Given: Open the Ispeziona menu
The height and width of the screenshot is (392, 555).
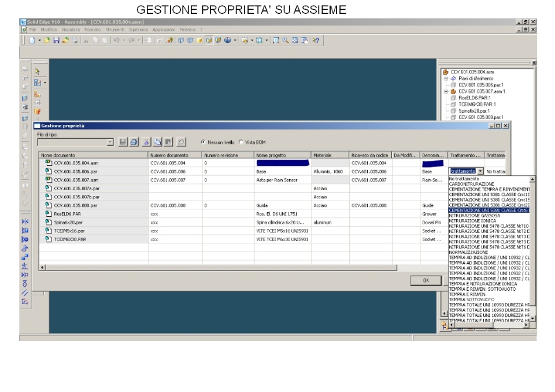Looking at the screenshot, I should [138, 29].
